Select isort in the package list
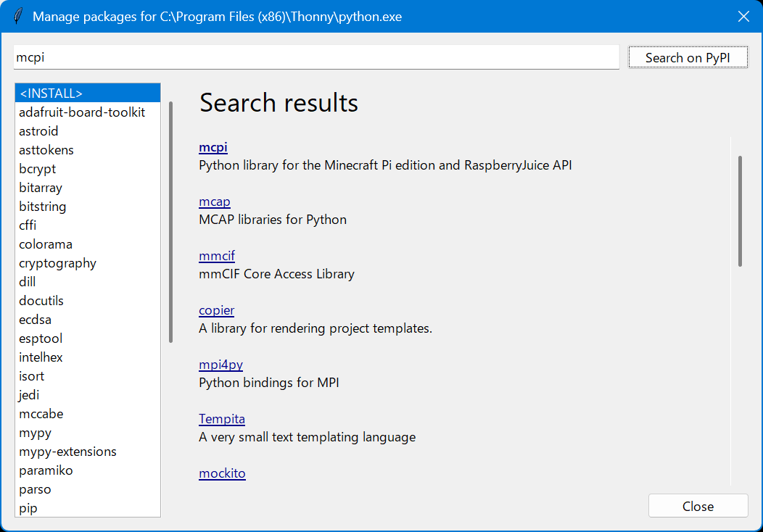This screenshot has height=532, width=763. point(88,376)
